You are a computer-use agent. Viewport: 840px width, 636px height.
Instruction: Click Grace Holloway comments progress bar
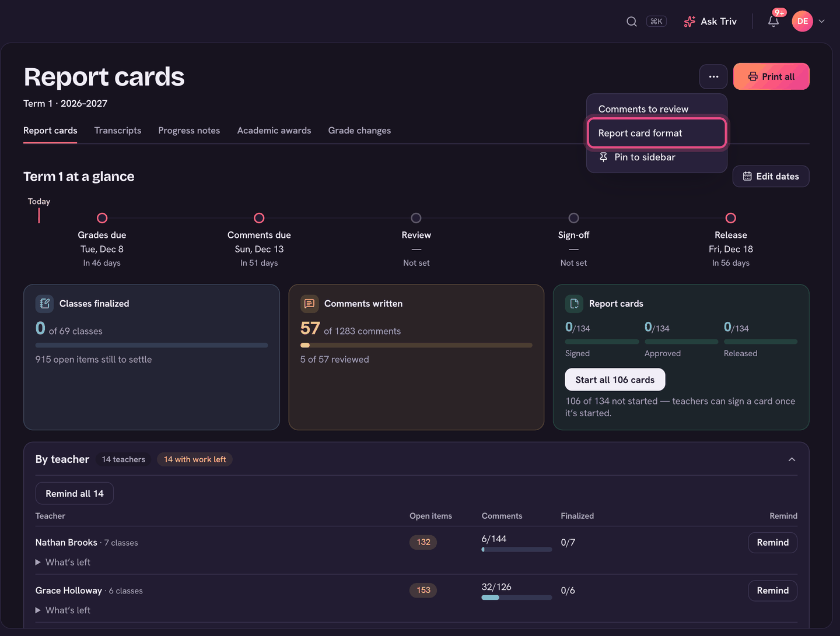click(517, 598)
